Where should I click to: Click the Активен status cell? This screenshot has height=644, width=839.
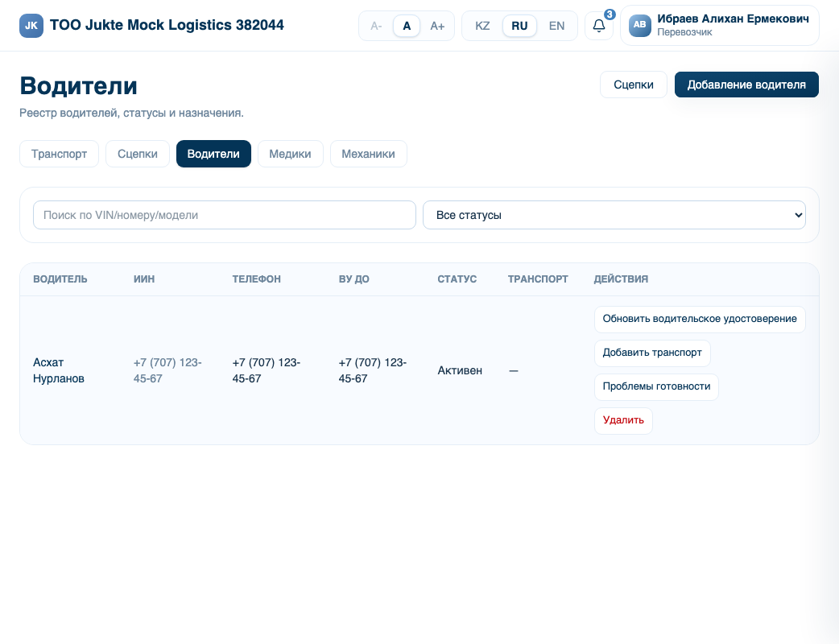[x=460, y=370]
